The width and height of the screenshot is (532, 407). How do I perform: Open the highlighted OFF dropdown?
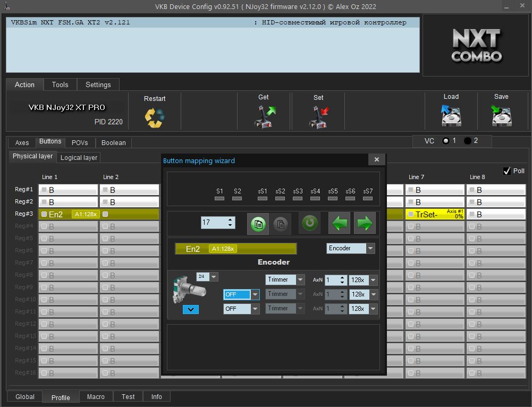click(x=255, y=294)
